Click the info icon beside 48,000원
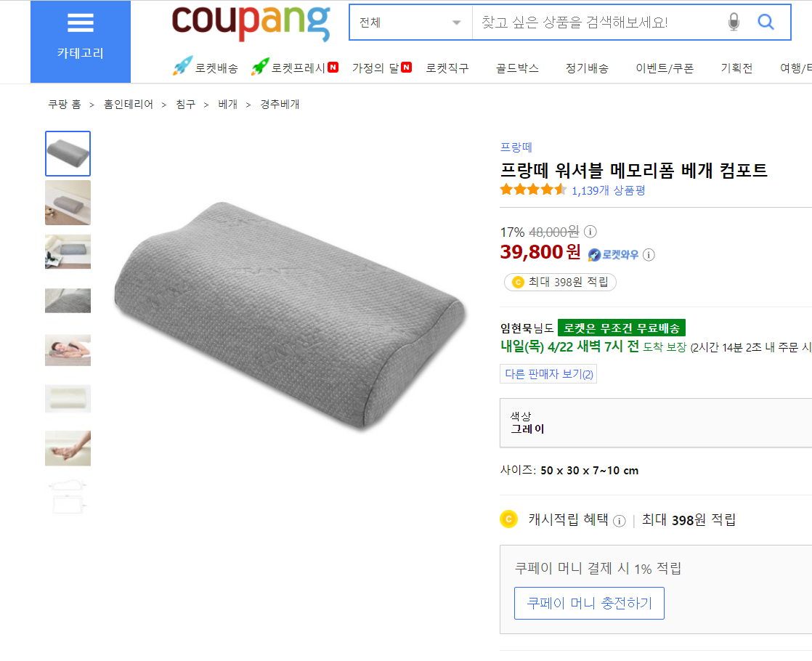 (590, 232)
